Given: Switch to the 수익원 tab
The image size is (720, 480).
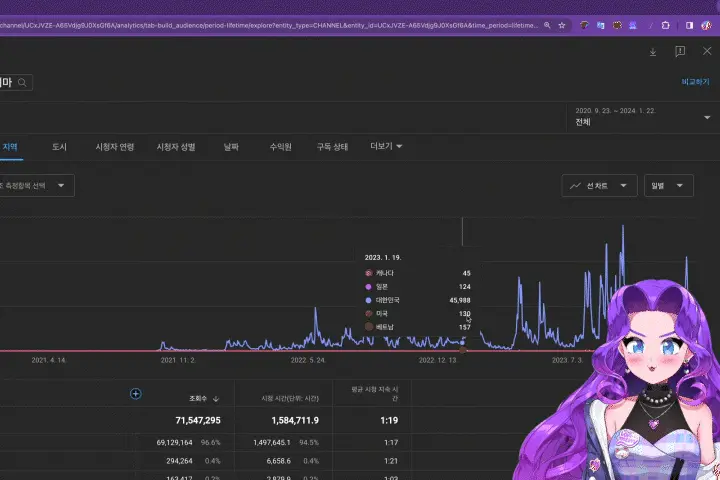Looking at the screenshot, I should [x=281, y=147].
